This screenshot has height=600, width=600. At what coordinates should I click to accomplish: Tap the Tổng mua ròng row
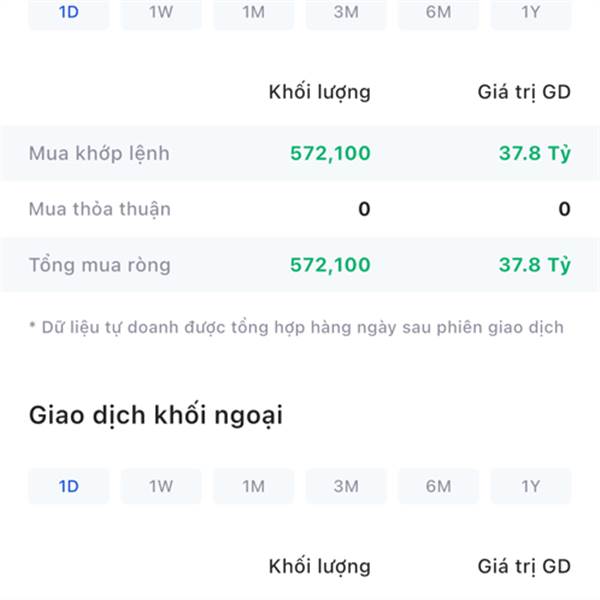[x=300, y=265]
